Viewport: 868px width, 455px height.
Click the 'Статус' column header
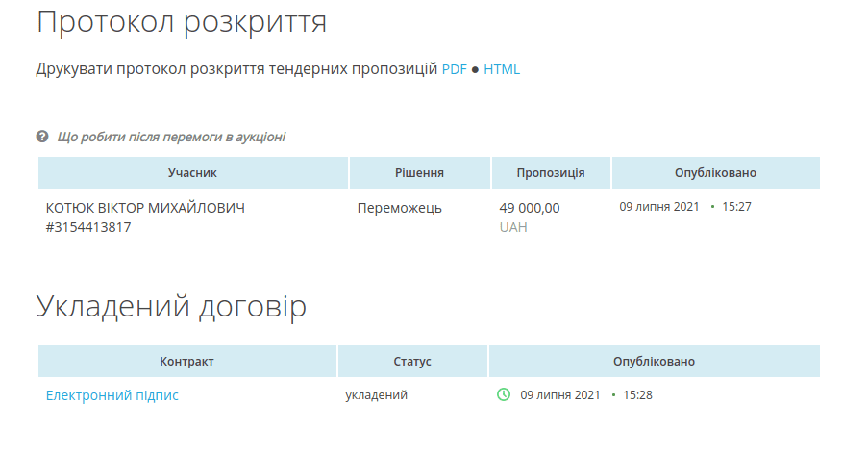pos(412,362)
